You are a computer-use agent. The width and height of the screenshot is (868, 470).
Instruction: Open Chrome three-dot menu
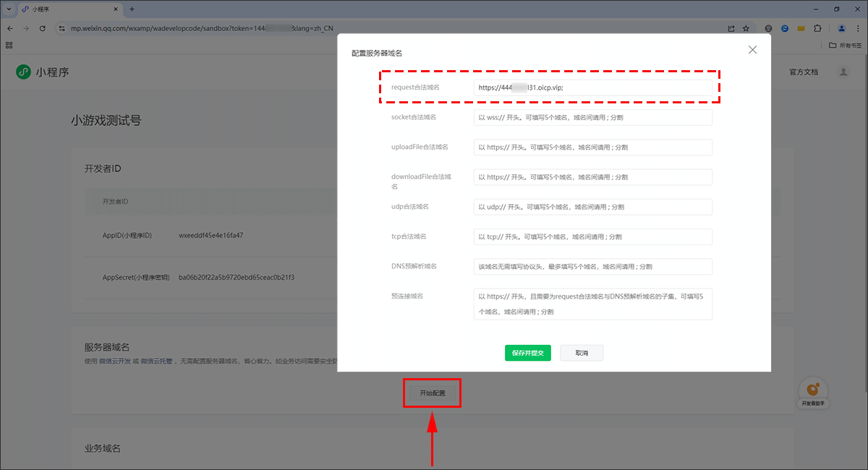point(858,28)
